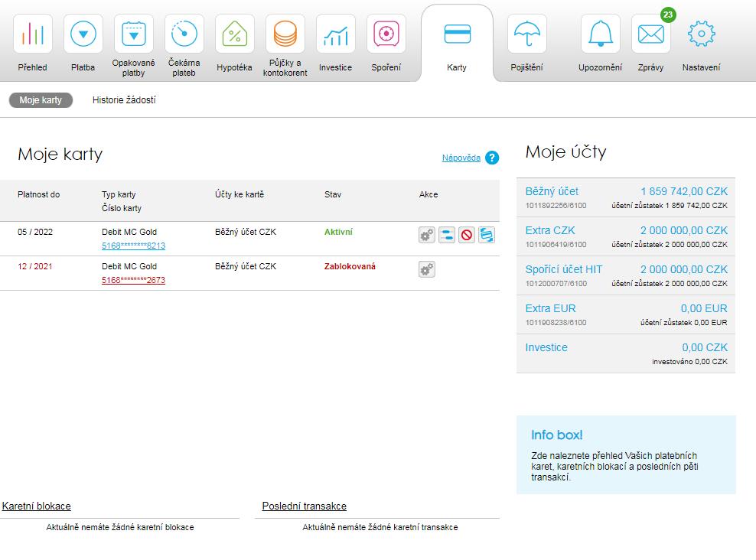
Task: Click the Účty ke kartě column header
Action: point(240,194)
